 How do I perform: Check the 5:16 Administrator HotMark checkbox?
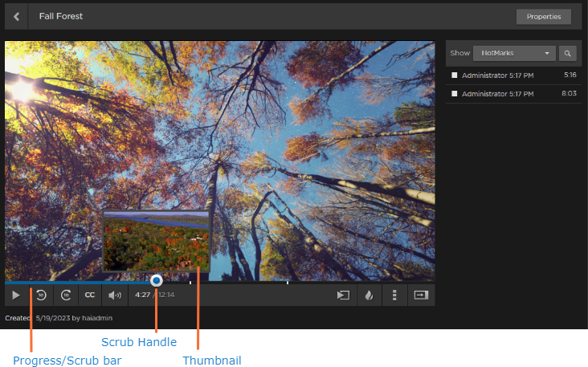click(x=455, y=75)
